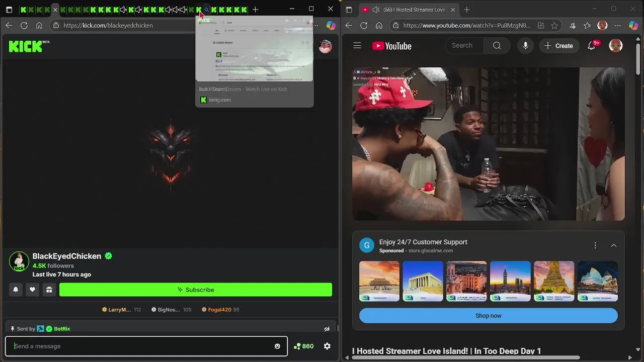Open the sponsored ad options menu
644x362 pixels.
[x=595, y=245]
